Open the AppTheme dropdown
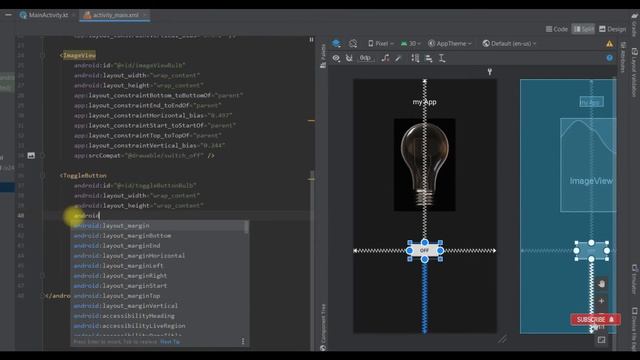This screenshot has width=640, height=360. [x=450, y=43]
